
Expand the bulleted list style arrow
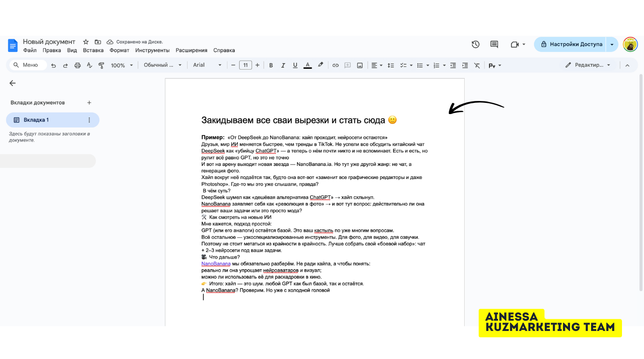point(428,65)
